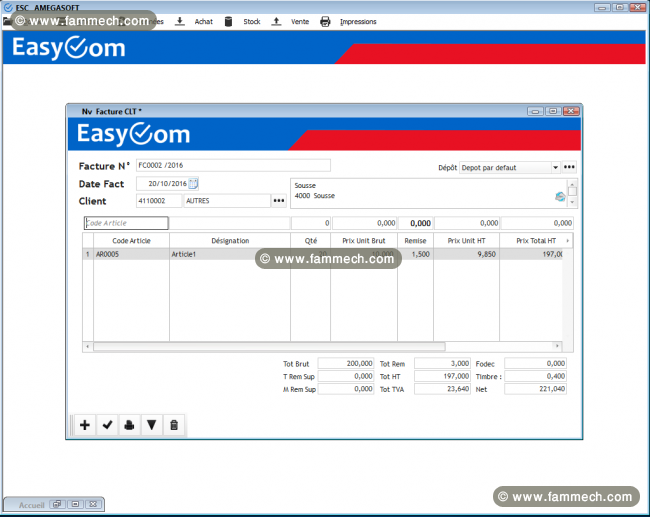The width and height of the screenshot is (650, 517).
Task: Click the refresh icon in address box
Action: 560,197
